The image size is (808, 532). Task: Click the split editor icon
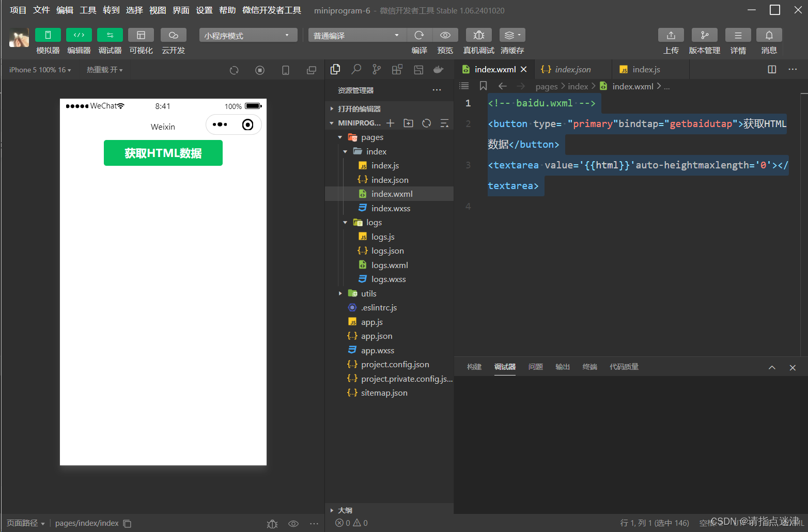pos(772,69)
